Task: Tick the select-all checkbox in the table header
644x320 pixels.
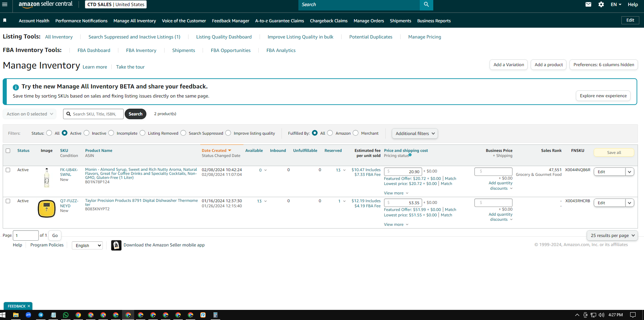Action: pyautogui.click(x=8, y=151)
